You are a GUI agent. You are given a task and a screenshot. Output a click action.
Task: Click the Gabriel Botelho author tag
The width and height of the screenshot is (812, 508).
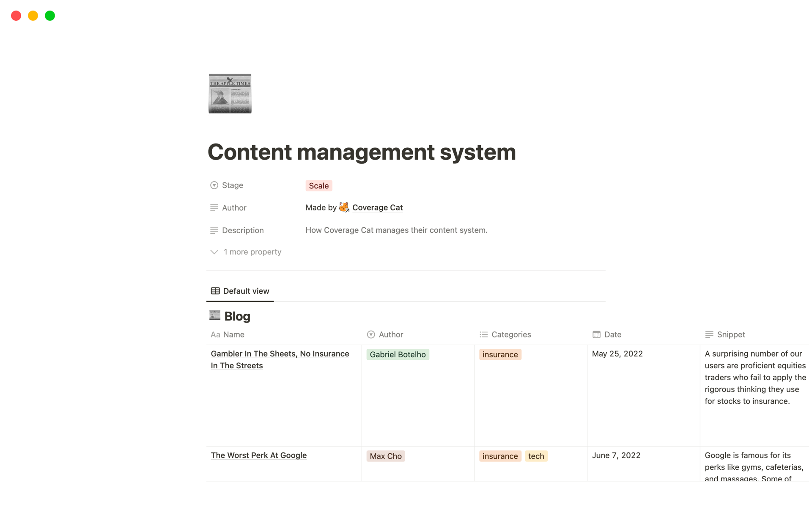(398, 354)
